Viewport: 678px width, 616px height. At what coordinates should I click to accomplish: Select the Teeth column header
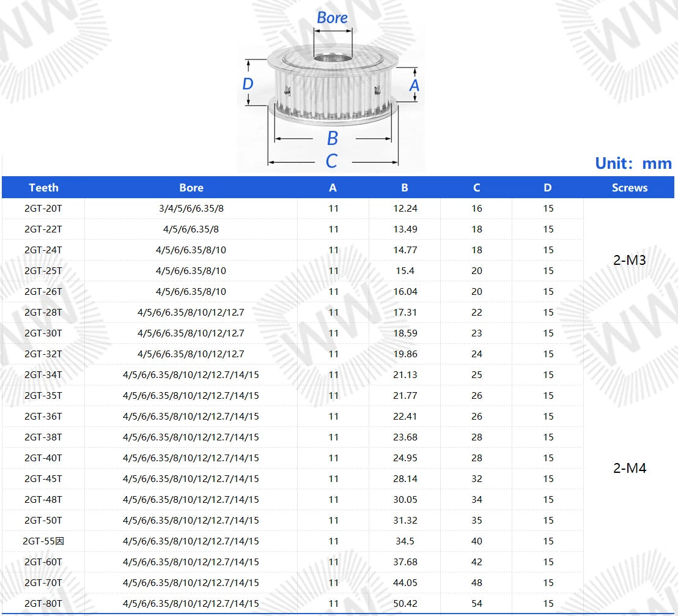point(43,188)
